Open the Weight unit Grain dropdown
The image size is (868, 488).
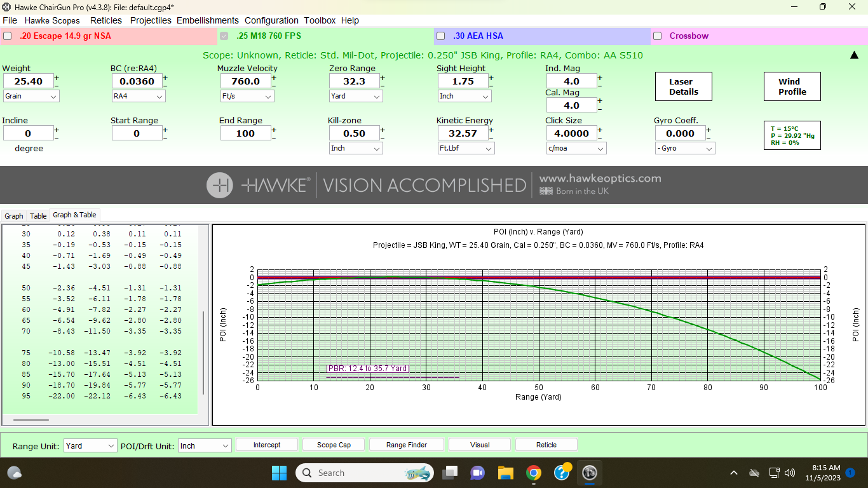pyautogui.click(x=31, y=96)
